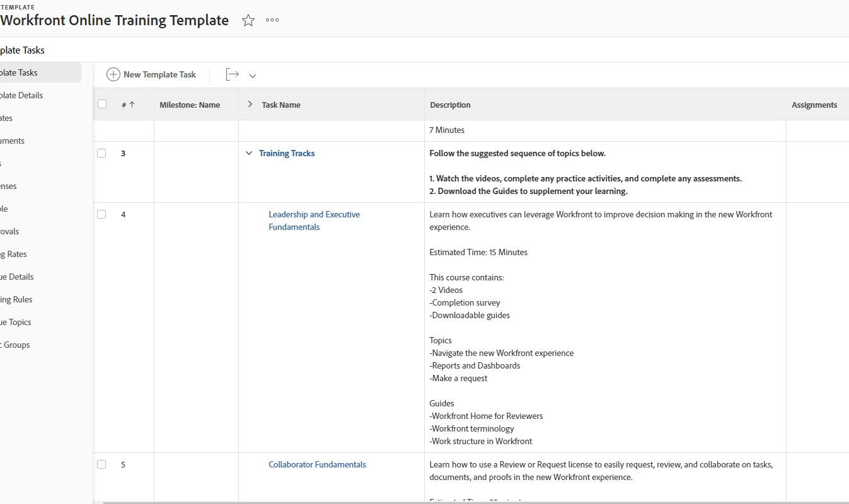
Task: Click the export arrow icon in toolbar
Action: tap(233, 74)
